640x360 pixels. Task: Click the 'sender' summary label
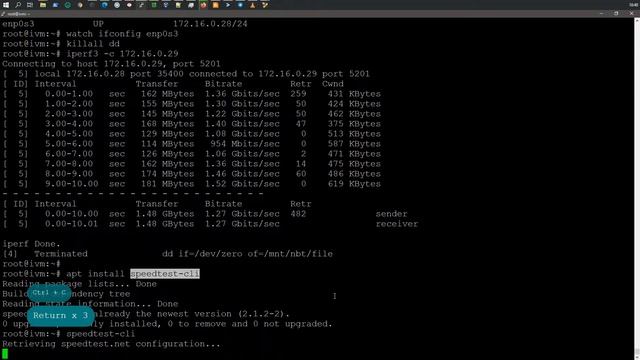(391, 214)
